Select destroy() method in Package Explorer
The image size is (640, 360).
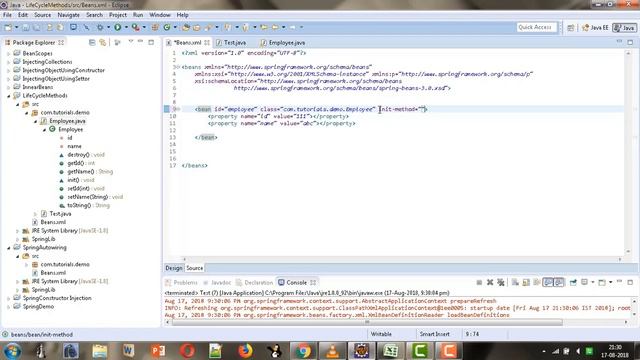82,155
